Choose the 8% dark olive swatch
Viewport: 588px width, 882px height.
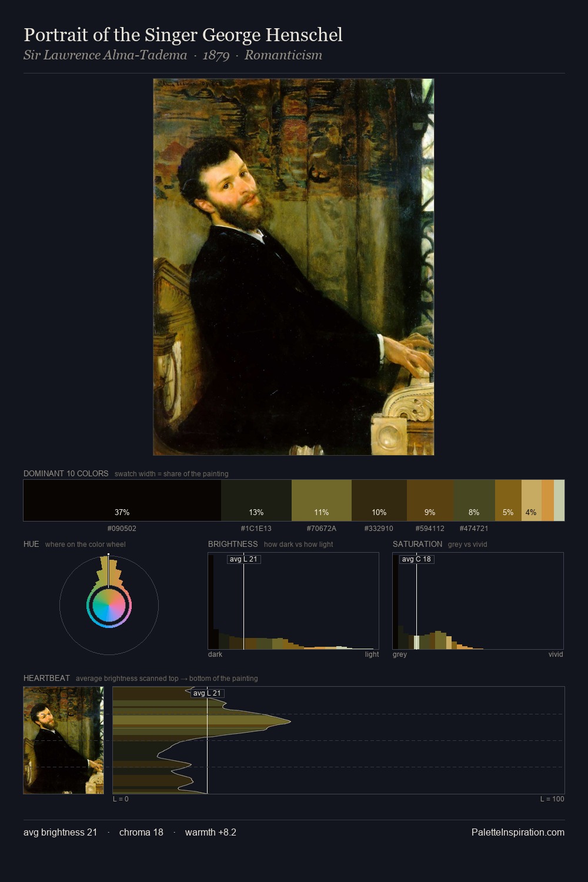coord(475,500)
